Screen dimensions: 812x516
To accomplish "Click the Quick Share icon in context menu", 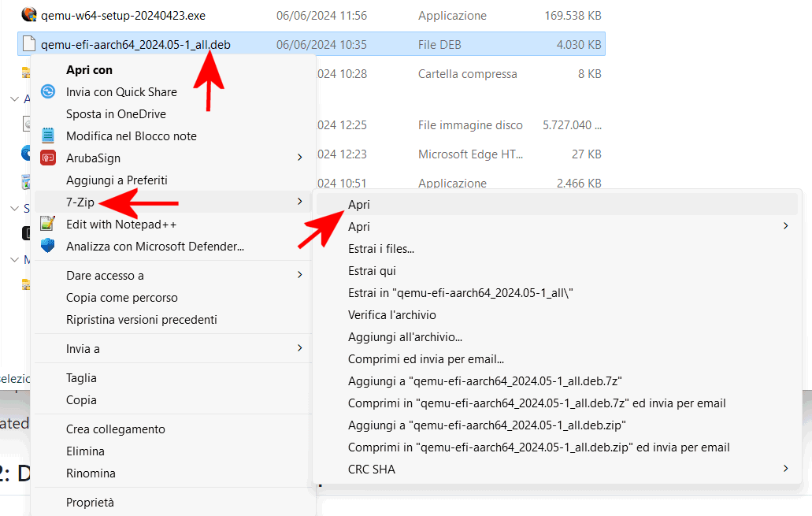I will pos(48,91).
